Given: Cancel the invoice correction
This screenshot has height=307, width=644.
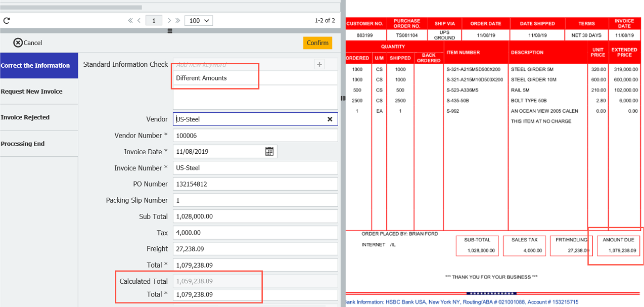Looking at the screenshot, I should tap(27, 42).
